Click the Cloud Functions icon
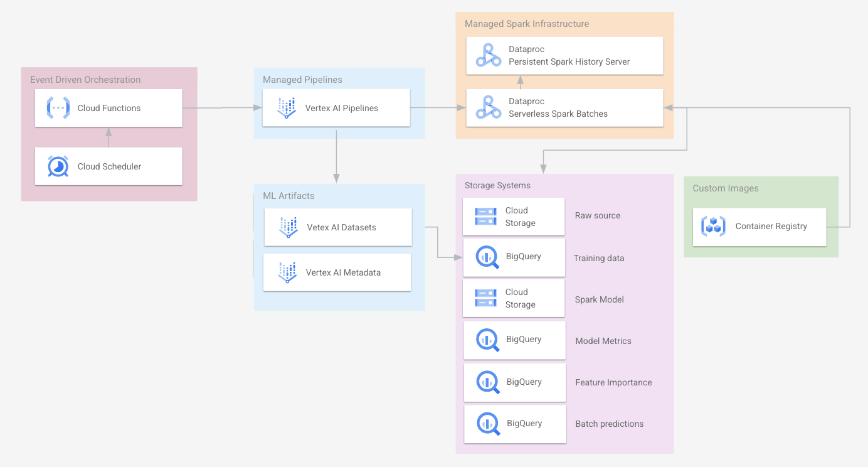Viewport: 868px width, 467px height. click(x=58, y=108)
